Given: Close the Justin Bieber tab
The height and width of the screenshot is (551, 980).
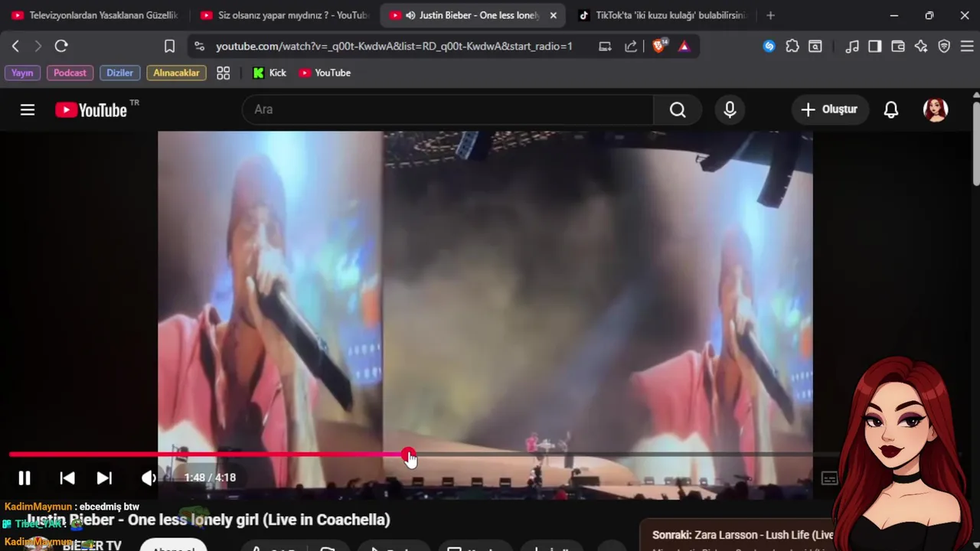Looking at the screenshot, I should (553, 15).
